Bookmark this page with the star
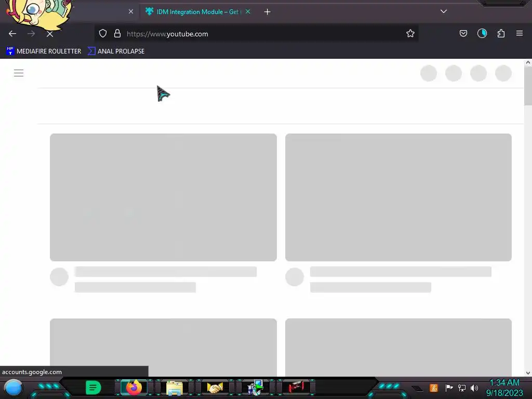Image resolution: width=532 pixels, height=399 pixels. [x=410, y=34]
